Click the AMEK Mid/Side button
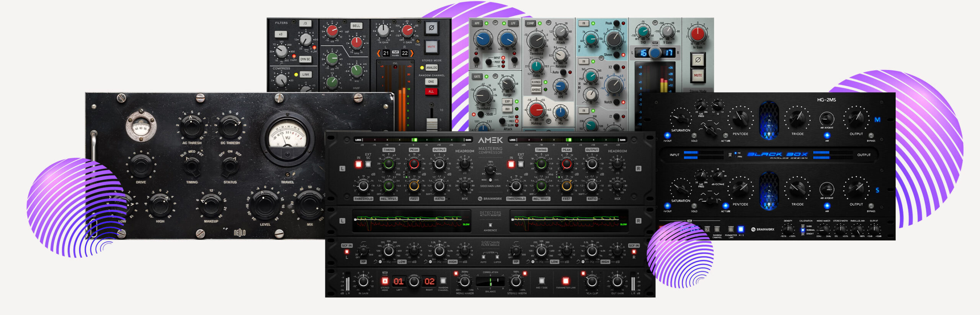The height and width of the screenshot is (315, 980). (542, 281)
